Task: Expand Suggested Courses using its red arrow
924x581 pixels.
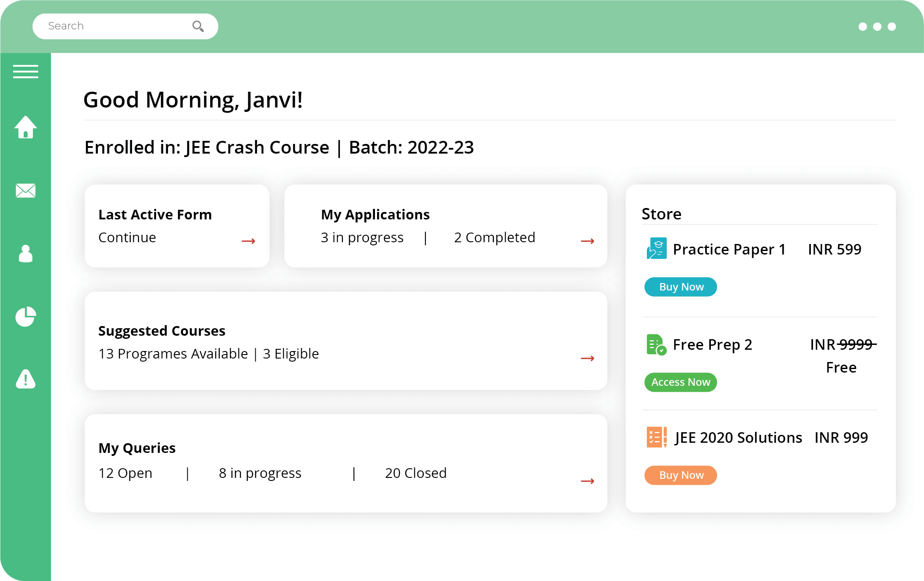Action: tap(587, 359)
